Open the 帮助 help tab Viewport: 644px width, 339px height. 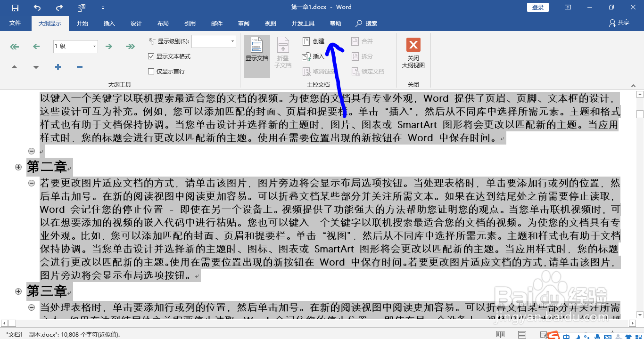click(x=336, y=23)
